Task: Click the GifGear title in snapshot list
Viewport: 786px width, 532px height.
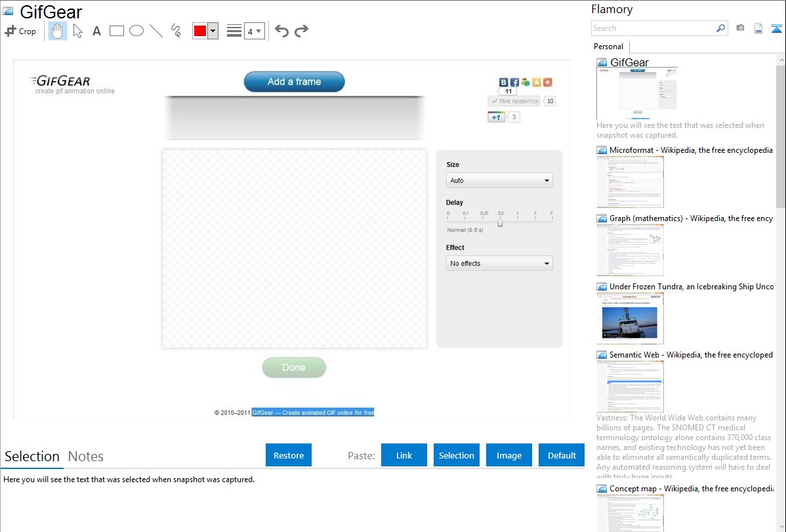Action: tap(630, 62)
